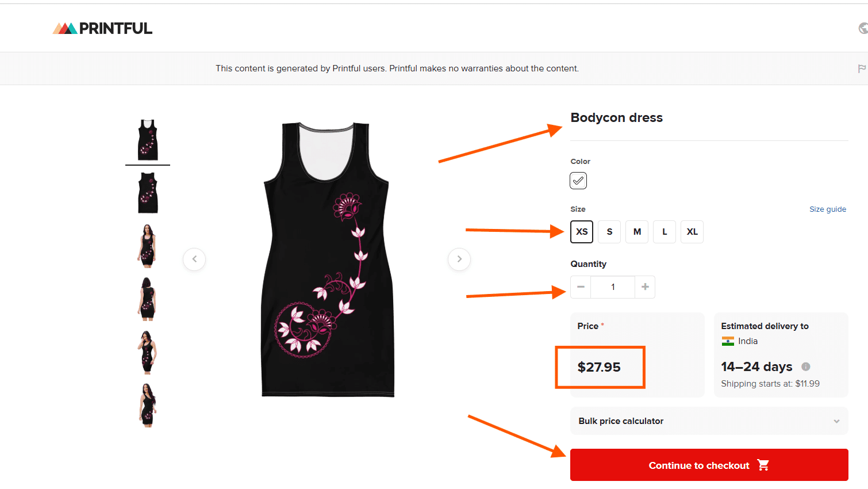Click the plus button to increase quantity
868x489 pixels.
[644, 286]
